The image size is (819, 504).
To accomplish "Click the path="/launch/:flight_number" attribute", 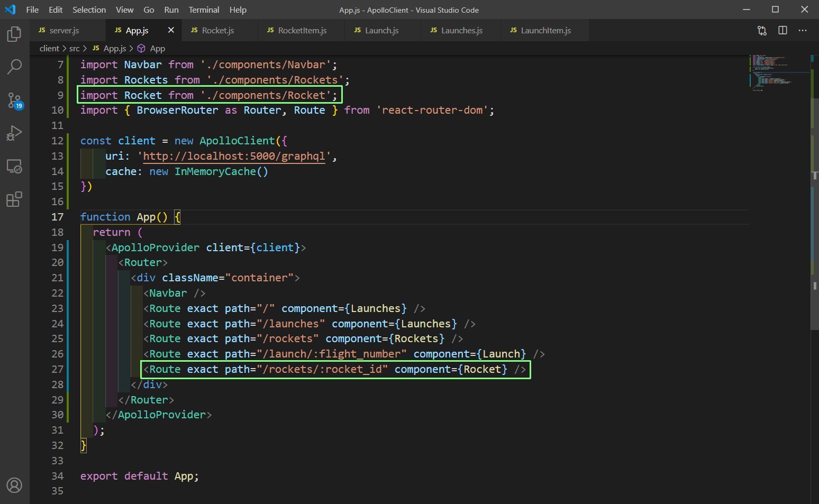I will (x=315, y=354).
